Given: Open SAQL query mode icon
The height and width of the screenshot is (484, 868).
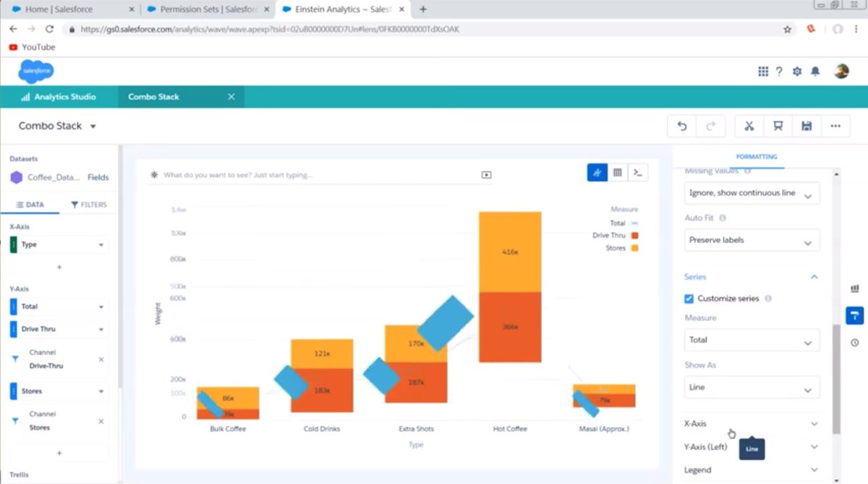Looking at the screenshot, I should click(x=637, y=172).
